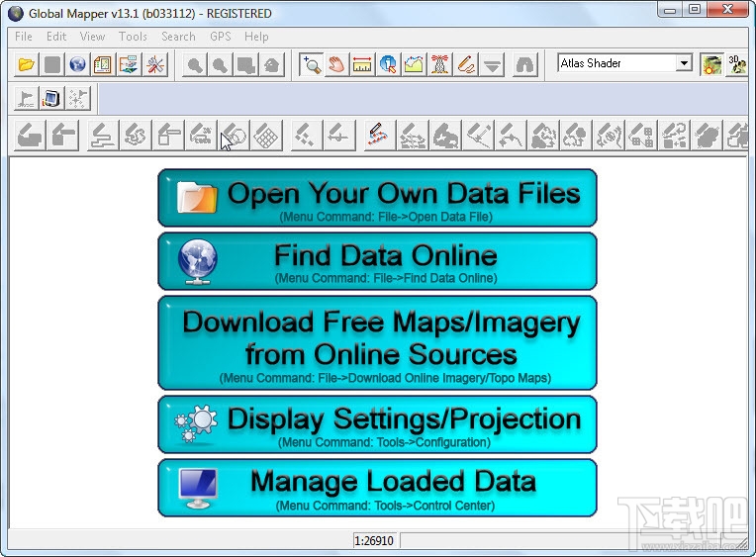Screen dimensions: 756x557
Task: Click the 1:26910 scale in status bar
Action: 374,540
